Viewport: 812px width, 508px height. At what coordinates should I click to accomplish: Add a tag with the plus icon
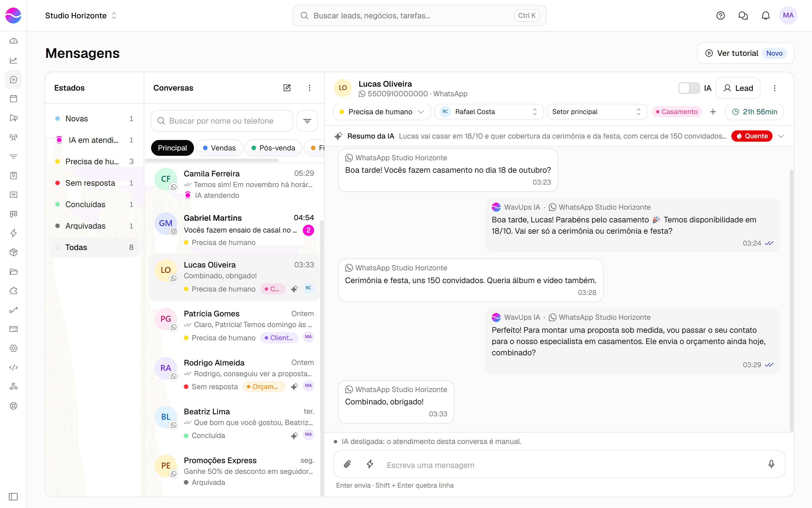tap(713, 112)
